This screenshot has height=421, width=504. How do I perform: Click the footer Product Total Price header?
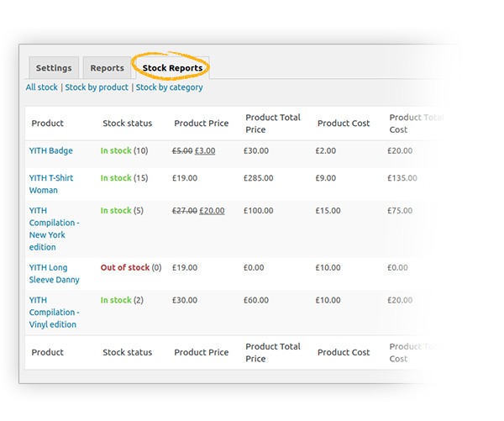(273, 352)
